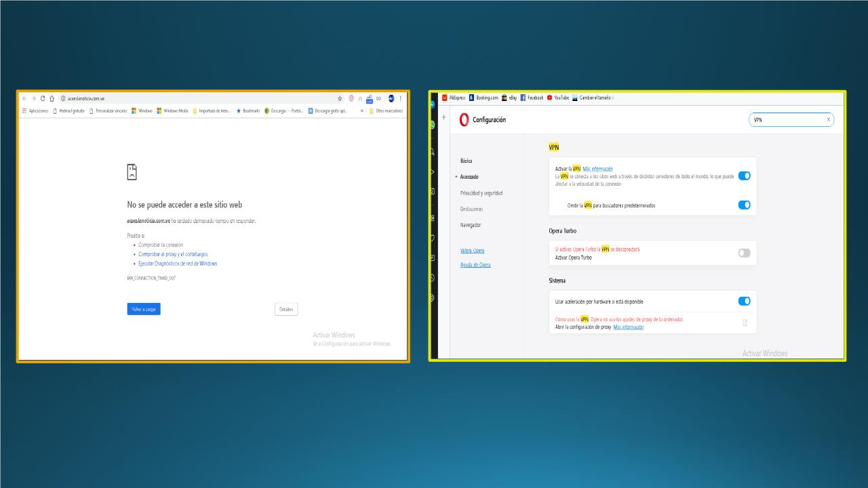Image resolution: width=868 pixels, height=488 pixels.
Task: Open the Chrome profile avatar
Action: 391,98
